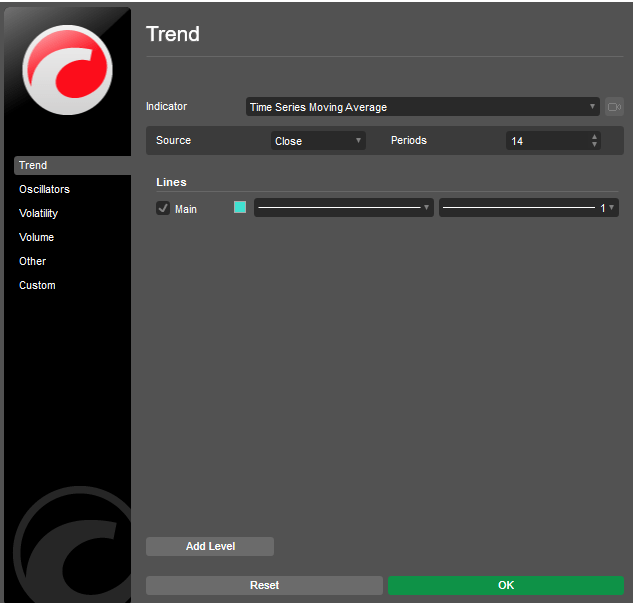Click the Add Level button
The image size is (633, 603).
coord(210,546)
